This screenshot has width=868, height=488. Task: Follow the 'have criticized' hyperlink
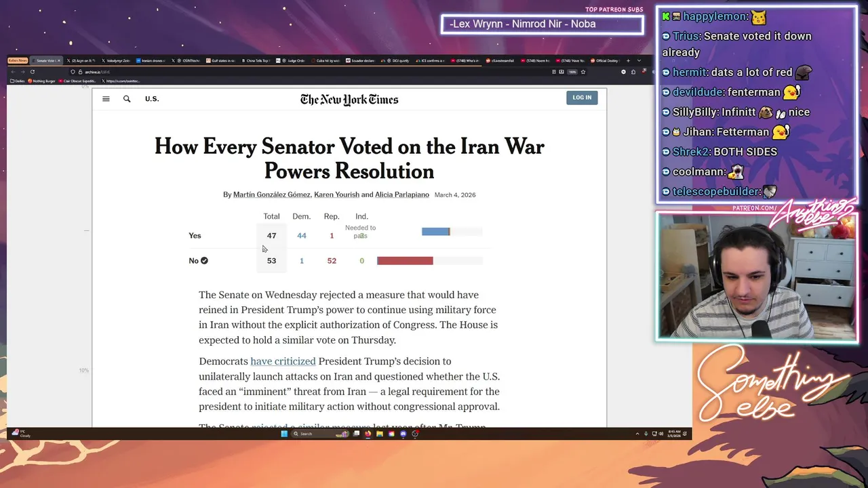click(283, 361)
